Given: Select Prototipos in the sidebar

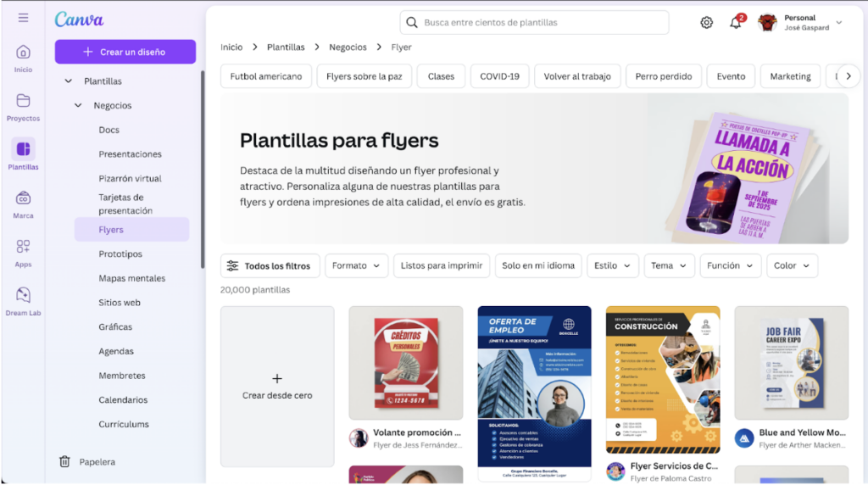Looking at the screenshot, I should [x=120, y=254].
